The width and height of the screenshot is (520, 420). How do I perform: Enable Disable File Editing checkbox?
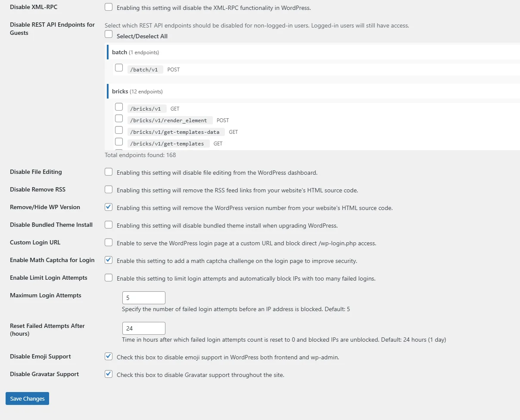(109, 172)
